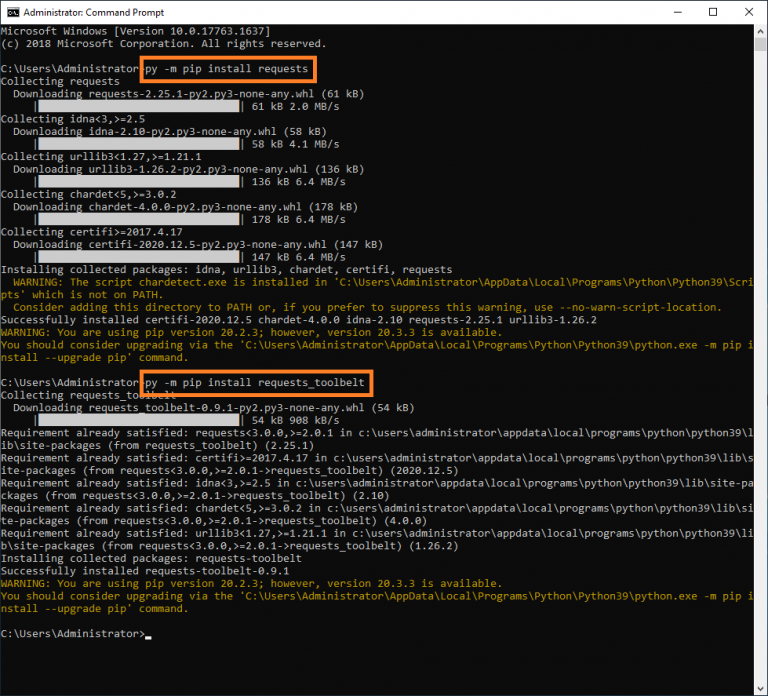Click 'Successfully installed certifi-2020.12.5' line
This screenshot has width=768, height=696.
coord(299,320)
